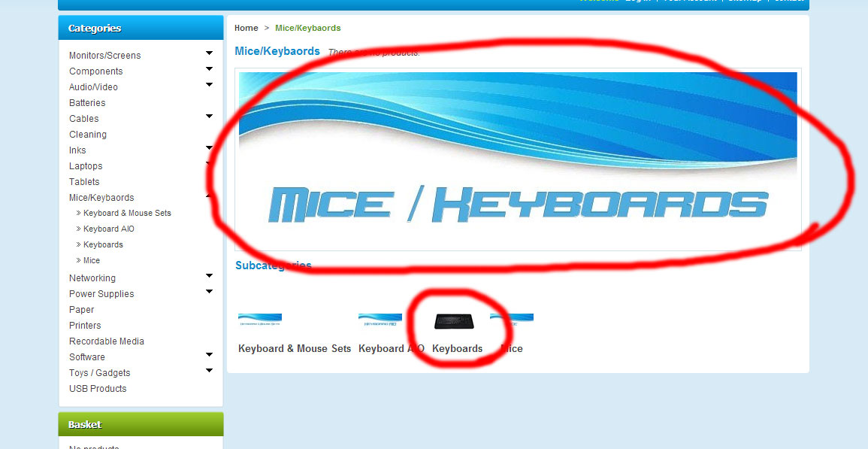The image size is (868, 449).
Task: Click the Keyboard AIO subcategory thumbnail
Action: coord(380,320)
